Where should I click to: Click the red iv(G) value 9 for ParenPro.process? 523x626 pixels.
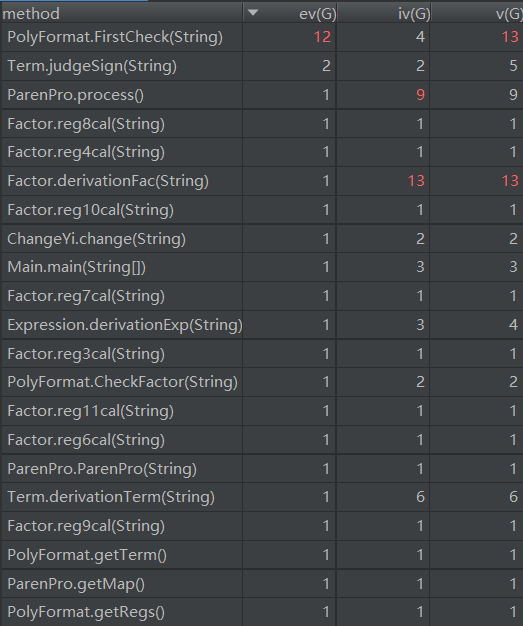[x=420, y=95]
